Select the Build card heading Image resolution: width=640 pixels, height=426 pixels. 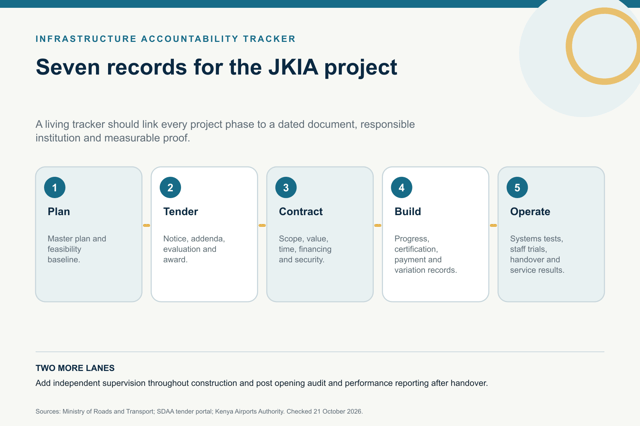pyautogui.click(x=408, y=211)
